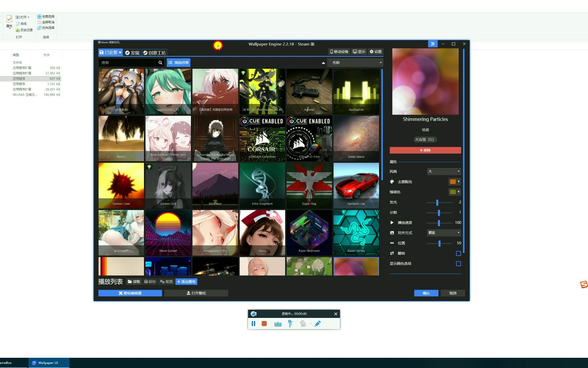Select the Fantastic Car wallpaper thumbnail
The height and width of the screenshot is (368, 588).
(x=356, y=186)
